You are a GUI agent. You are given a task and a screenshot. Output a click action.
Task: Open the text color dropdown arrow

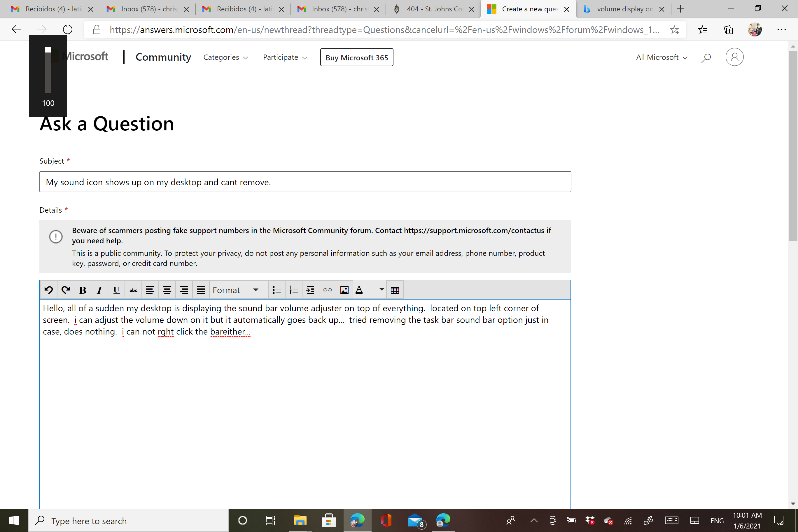[381, 289]
